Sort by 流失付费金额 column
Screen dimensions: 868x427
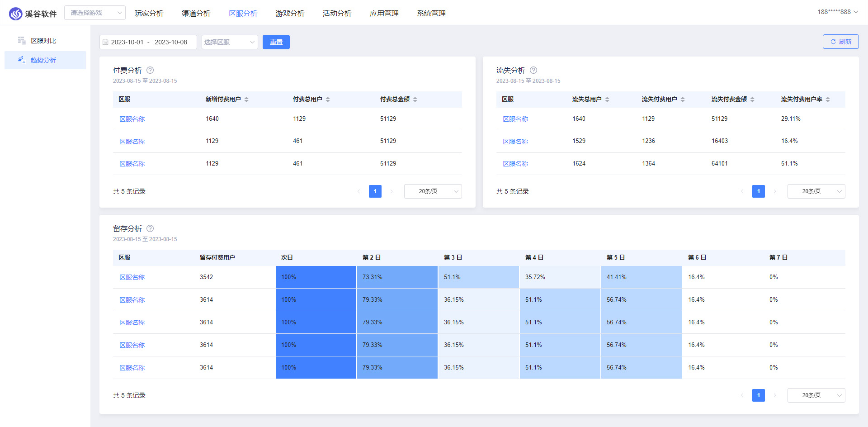(x=752, y=100)
